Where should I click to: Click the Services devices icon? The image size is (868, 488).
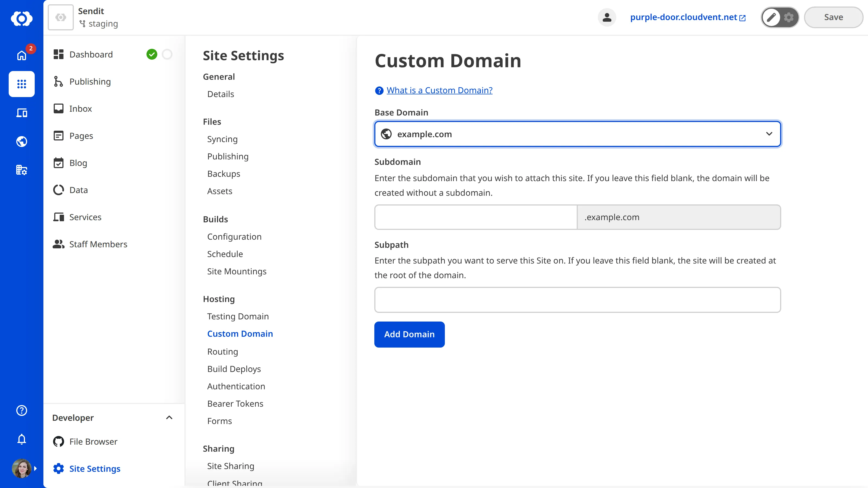pyautogui.click(x=58, y=217)
